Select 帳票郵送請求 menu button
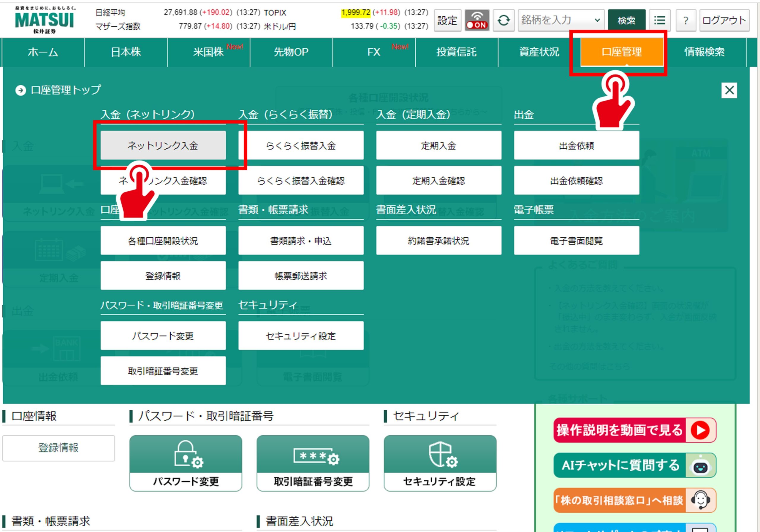The height and width of the screenshot is (532, 760). pos(301,276)
